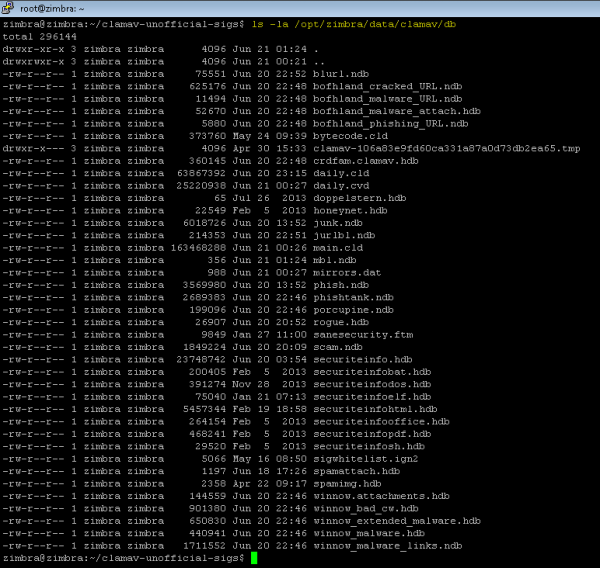Click the 'Jul 26 2013' date of doppelstern.hdb
The height and width of the screenshot is (568, 600).
pyautogui.click(x=270, y=198)
